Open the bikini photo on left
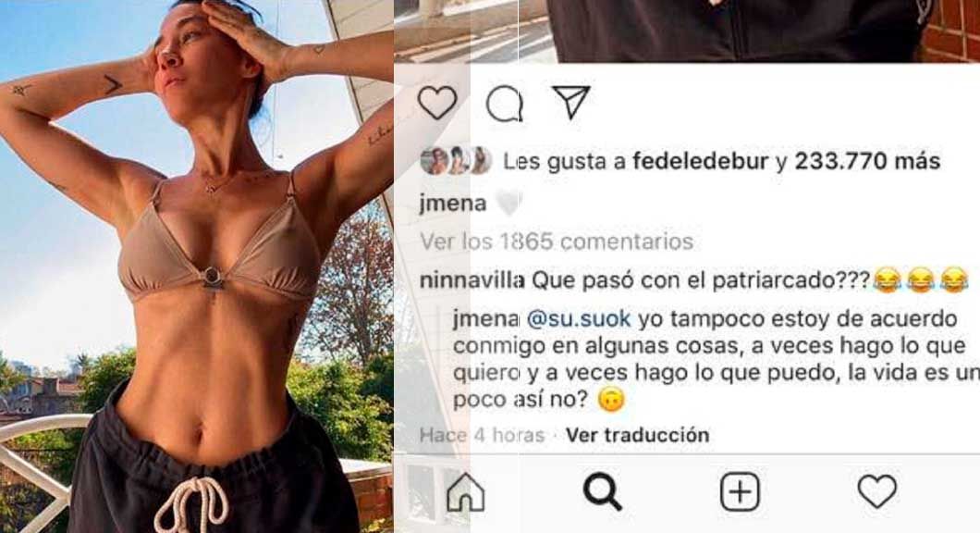980x533 pixels. [x=197, y=266]
